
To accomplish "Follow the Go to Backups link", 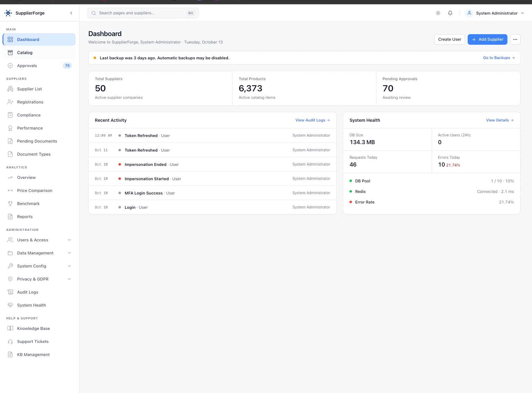I will pos(499,58).
